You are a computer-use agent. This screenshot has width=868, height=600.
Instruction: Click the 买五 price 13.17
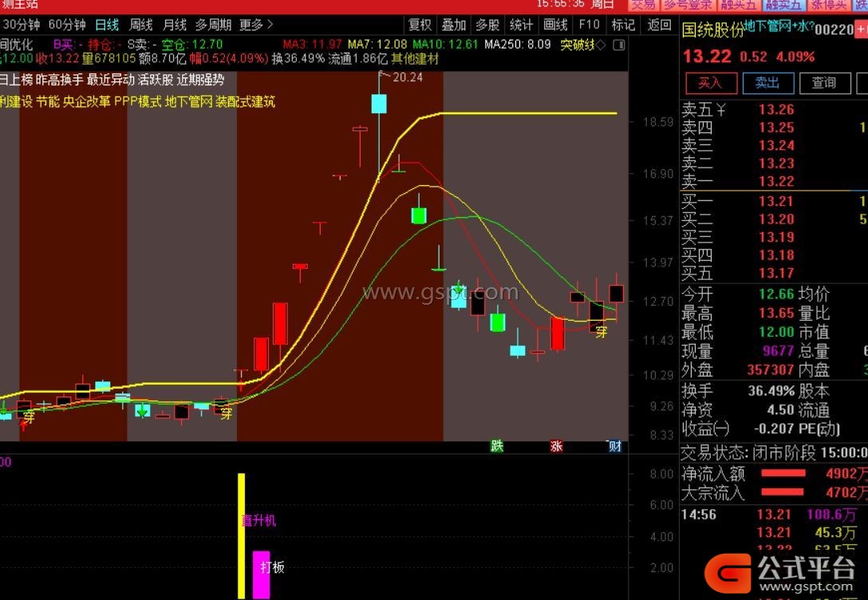[x=776, y=273]
